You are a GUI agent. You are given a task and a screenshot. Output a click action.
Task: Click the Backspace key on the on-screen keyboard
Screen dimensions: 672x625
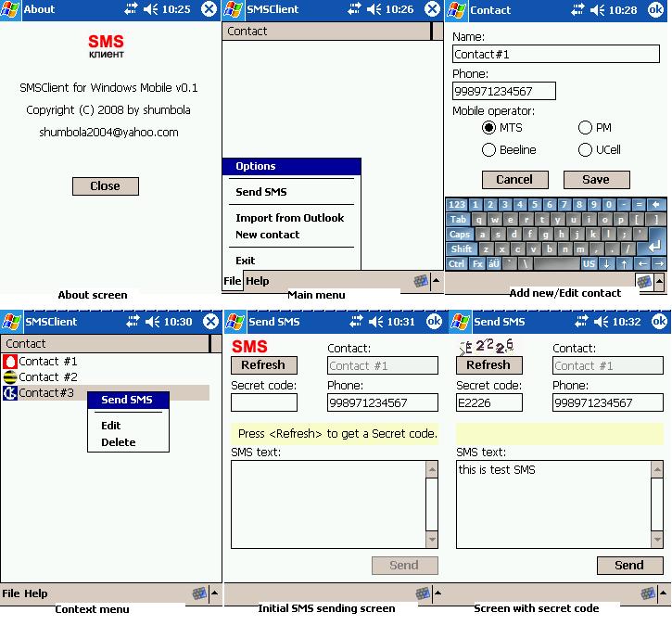[655, 205]
